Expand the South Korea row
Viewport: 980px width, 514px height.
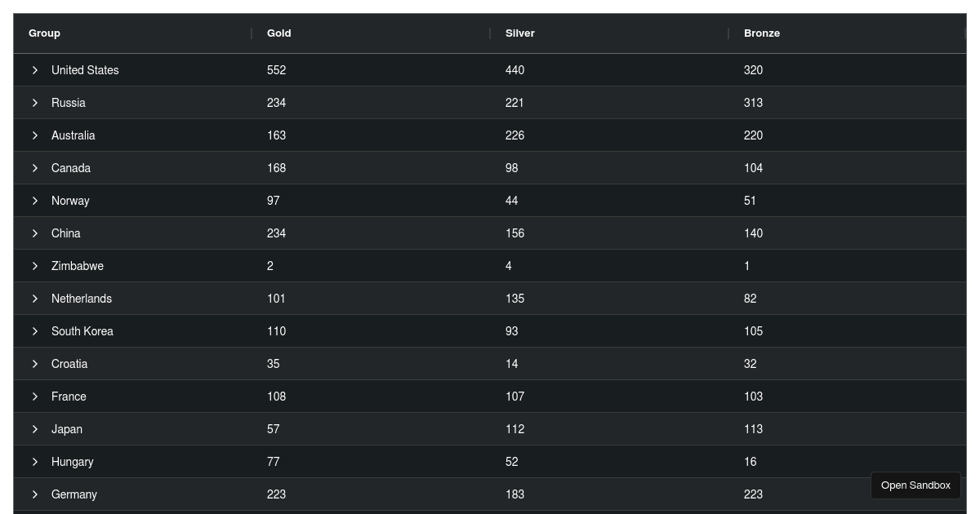pyautogui.click(x=35, y=331)
